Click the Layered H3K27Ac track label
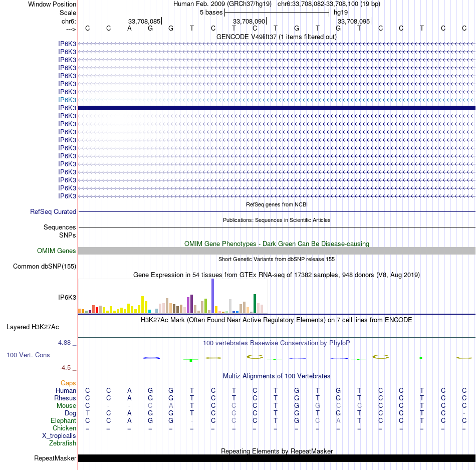The width and height of the screenshot is (476, 470). (33, 327)
